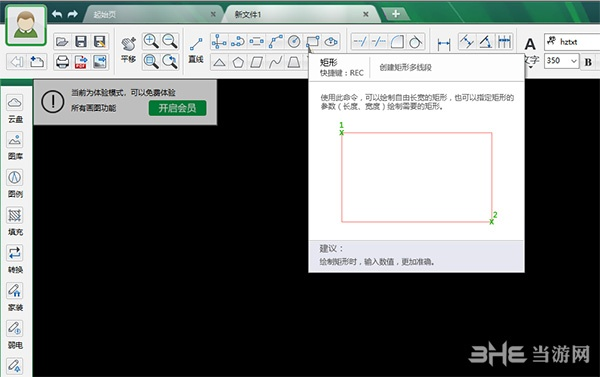Select the construction line tool
The image size is (600, 377).
219,41
